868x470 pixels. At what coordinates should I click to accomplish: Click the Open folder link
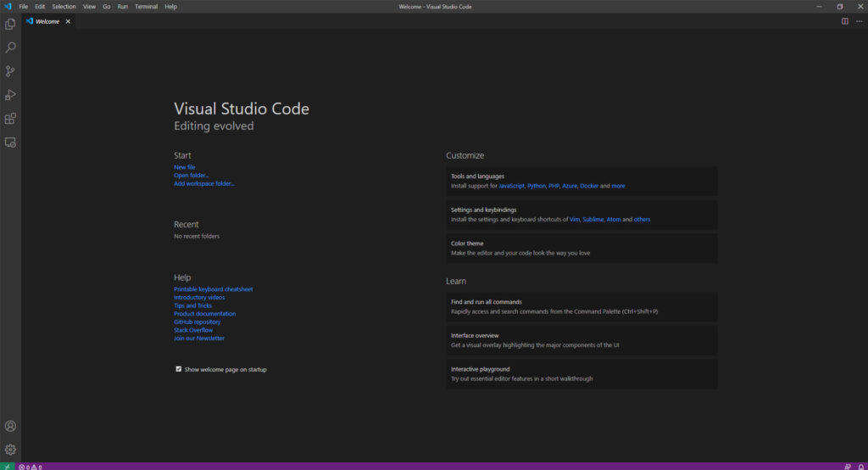[x=191, y=175]
